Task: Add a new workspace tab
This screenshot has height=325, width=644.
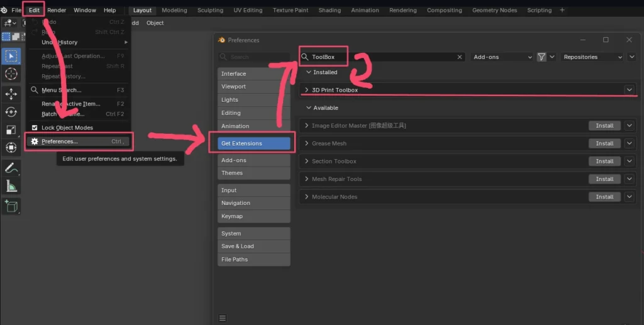Action: click(x=562, y=10)
